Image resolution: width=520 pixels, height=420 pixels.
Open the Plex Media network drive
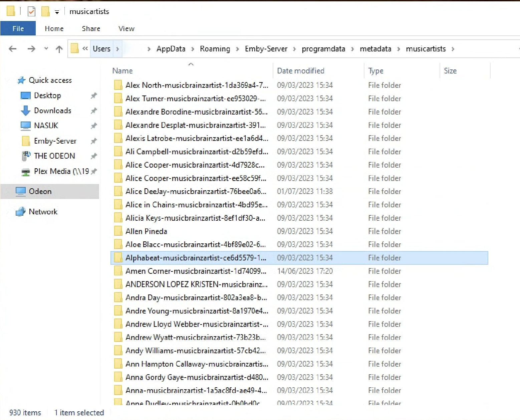61,172
